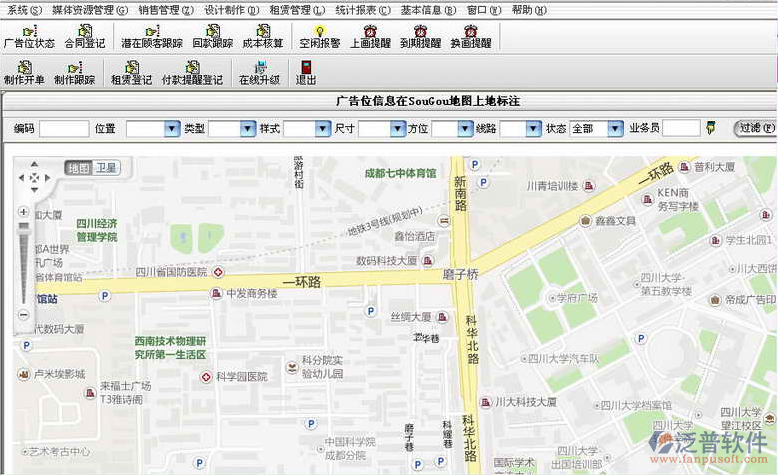Click the 过滤 filter button

pyautogui.click(x=755, y=128)
